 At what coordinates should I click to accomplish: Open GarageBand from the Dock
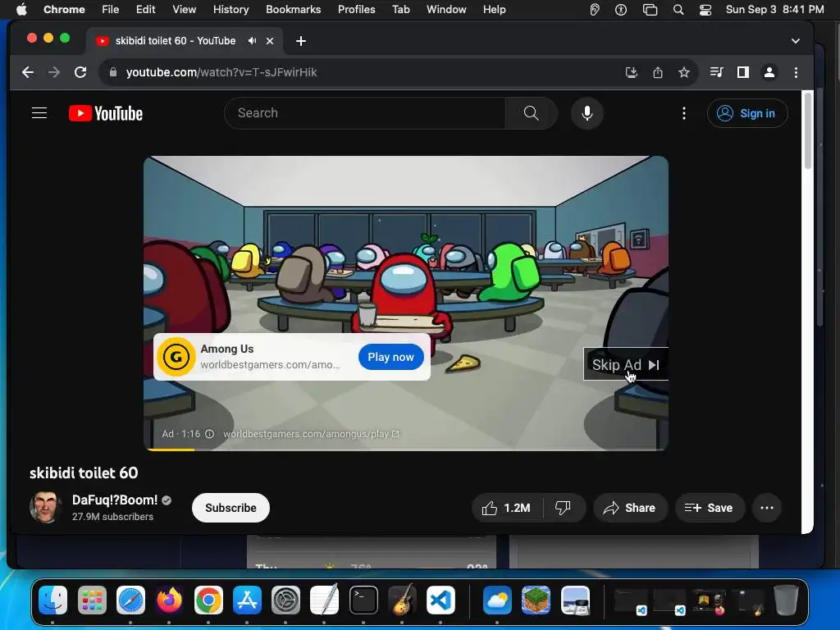pos(402,600)
